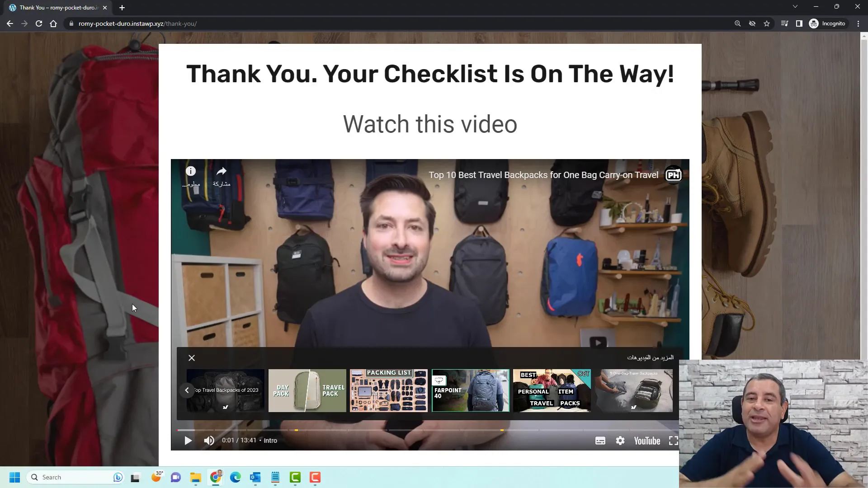868x488 pixels.
Task: Click the YouTube play button
Action: [188, 441]
